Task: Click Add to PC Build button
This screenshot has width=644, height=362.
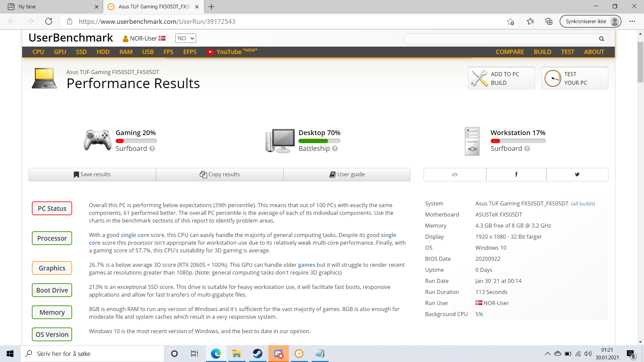Action: pyautogui.click(x=501, y=78)
